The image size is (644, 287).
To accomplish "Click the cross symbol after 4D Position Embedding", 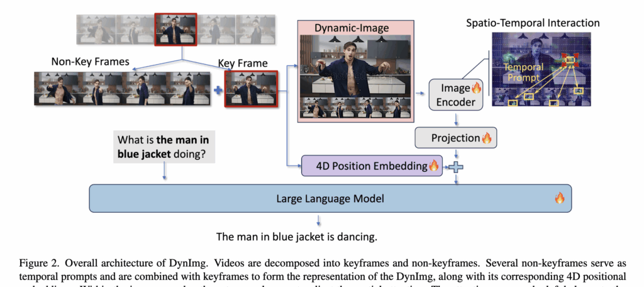I will point(455,166).
